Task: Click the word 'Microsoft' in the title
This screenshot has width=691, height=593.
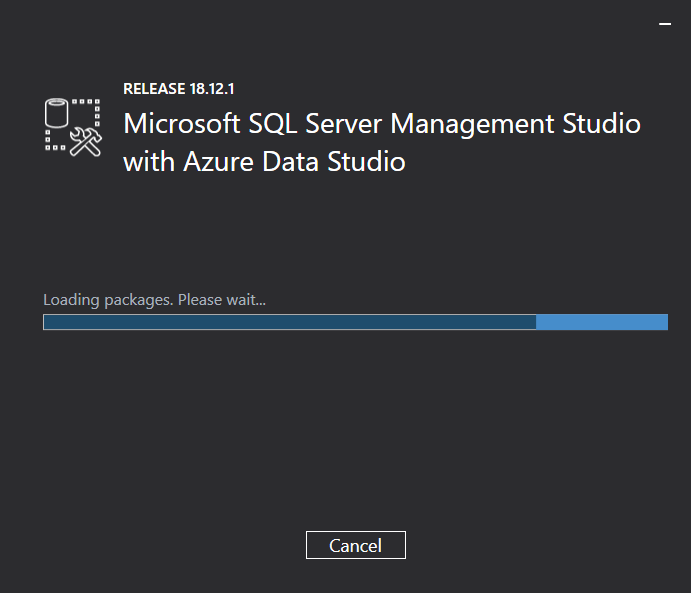Action: tap(181, 124)
